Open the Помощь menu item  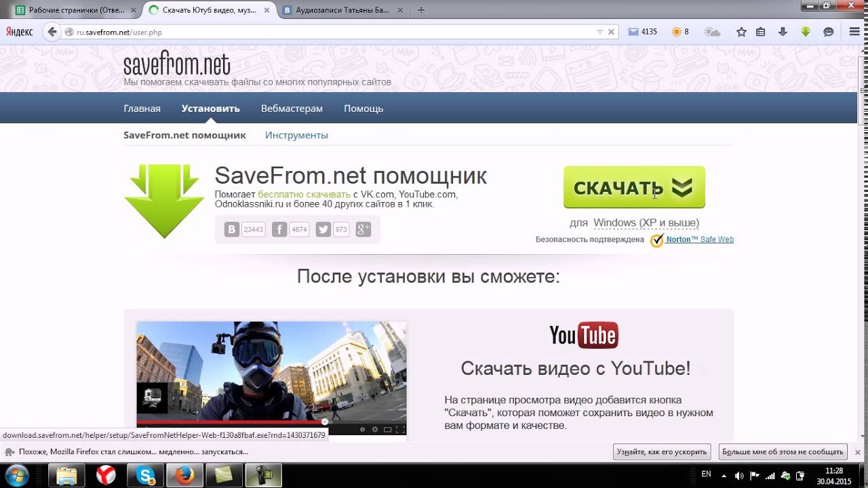pyautogui.click(x=363, y=108)
